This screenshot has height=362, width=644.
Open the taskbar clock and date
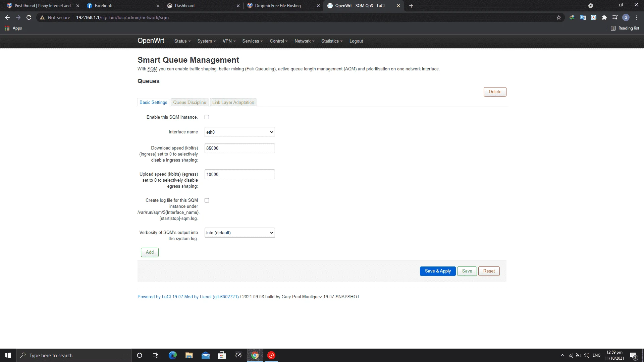point(614,355)
